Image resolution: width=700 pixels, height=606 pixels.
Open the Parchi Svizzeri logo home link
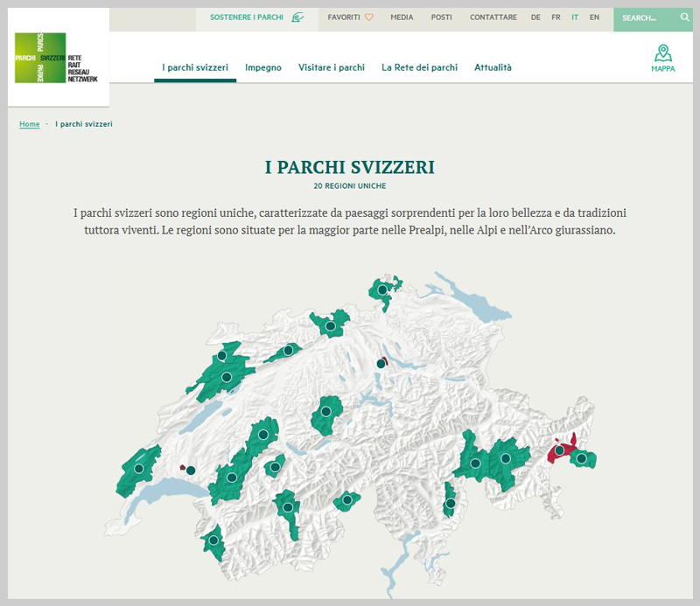coord(61,57)
